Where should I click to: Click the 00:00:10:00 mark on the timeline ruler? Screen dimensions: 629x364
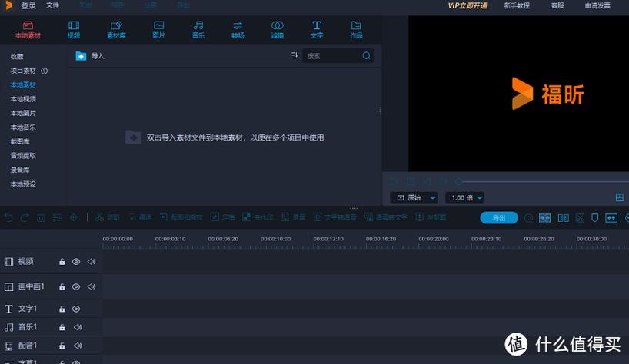[275, 239]
